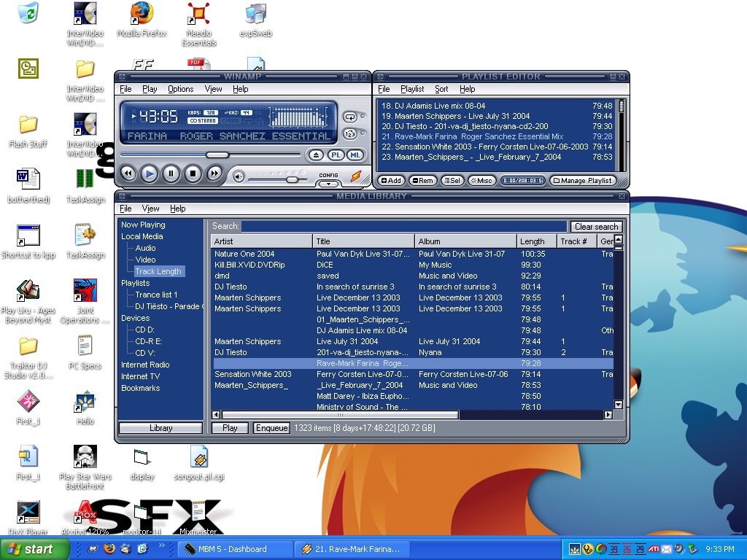Open the View menu in Media Library

point(150,209)
